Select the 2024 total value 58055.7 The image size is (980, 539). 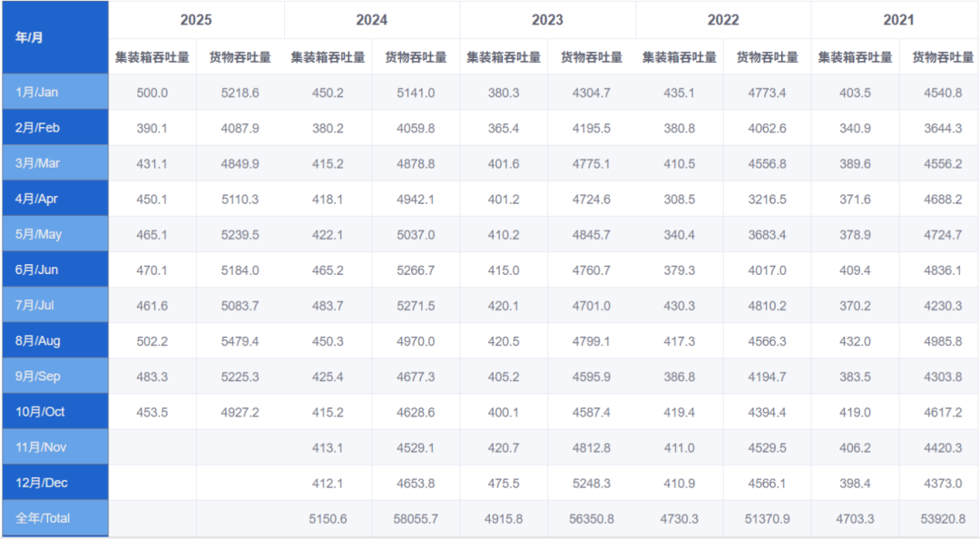[x=417, y=518]
